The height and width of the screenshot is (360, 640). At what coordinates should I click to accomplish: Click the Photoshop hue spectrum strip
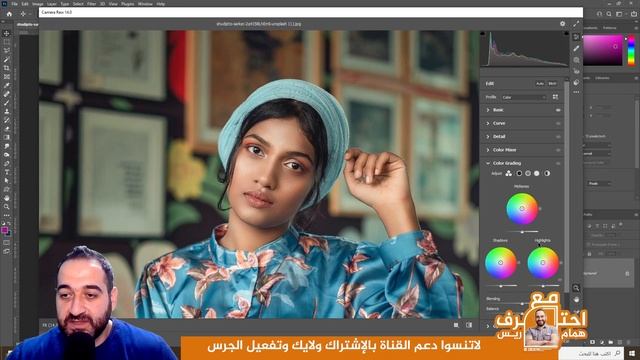point(631,50)
